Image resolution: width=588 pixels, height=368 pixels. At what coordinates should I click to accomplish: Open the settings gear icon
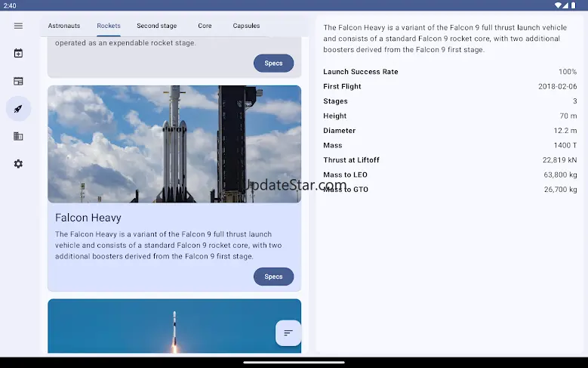click(18, 164)
